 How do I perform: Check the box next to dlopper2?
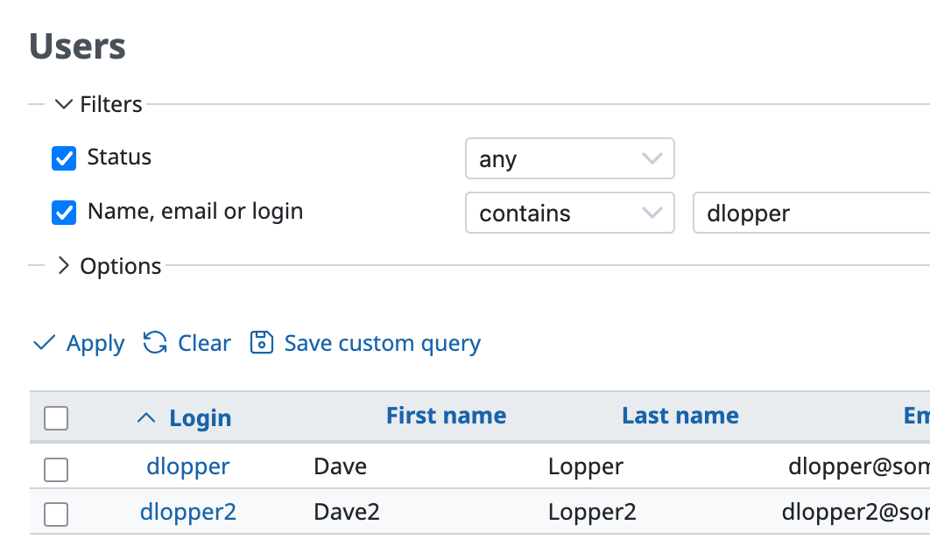56,515
